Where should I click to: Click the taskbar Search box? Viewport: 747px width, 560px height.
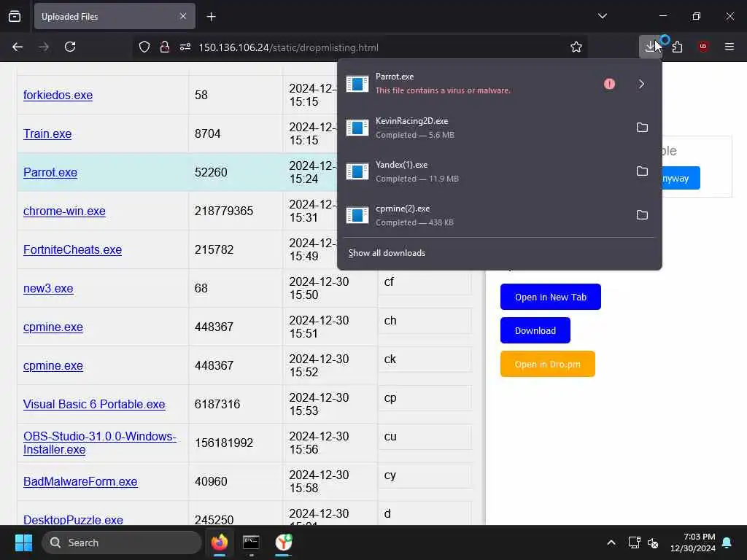coord(122,542)
